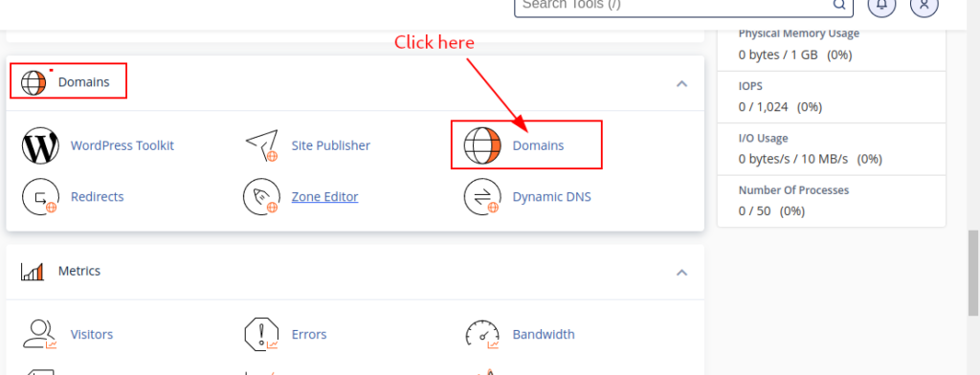Open the WordPress Toolkit icon
980x375 pixels.
pyautogui.click(x=40, y=145)
